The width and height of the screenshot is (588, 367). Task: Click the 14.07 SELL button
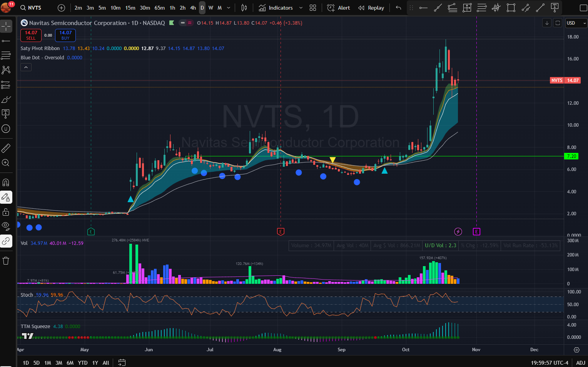(x=31, y=35)
